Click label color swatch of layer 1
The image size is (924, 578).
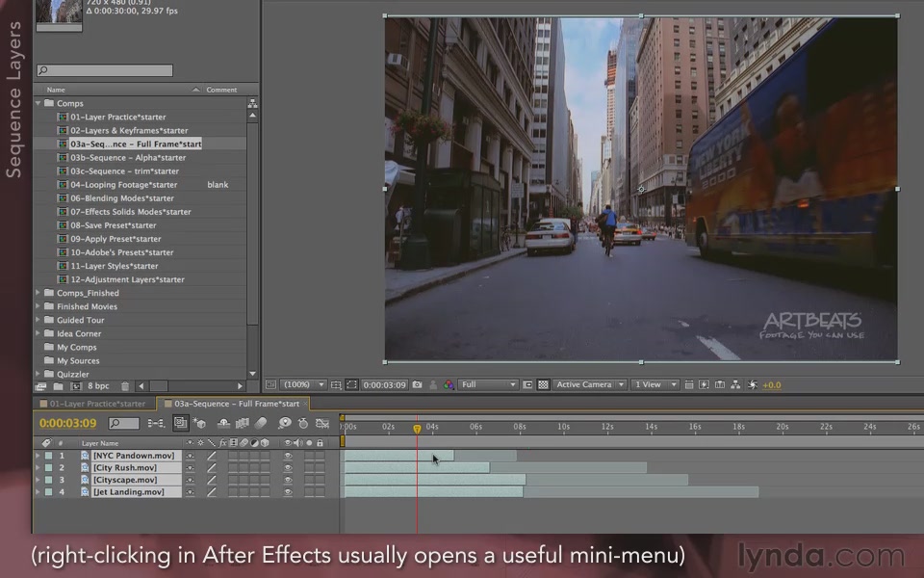coord(48,456)
